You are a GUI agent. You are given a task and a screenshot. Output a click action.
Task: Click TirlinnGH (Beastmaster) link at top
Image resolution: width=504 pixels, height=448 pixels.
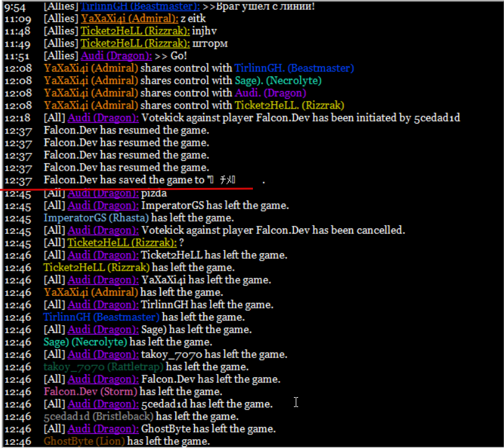coord(140,6)
